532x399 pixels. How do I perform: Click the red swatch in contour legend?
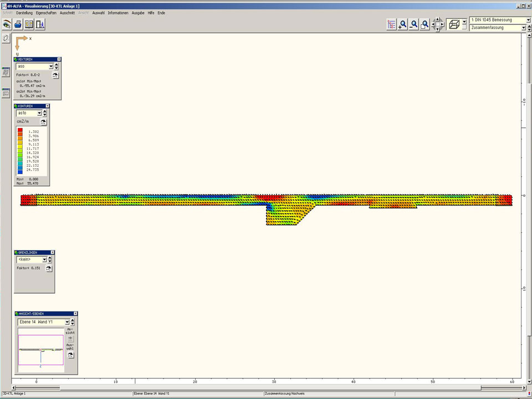[x=20, y=130]
